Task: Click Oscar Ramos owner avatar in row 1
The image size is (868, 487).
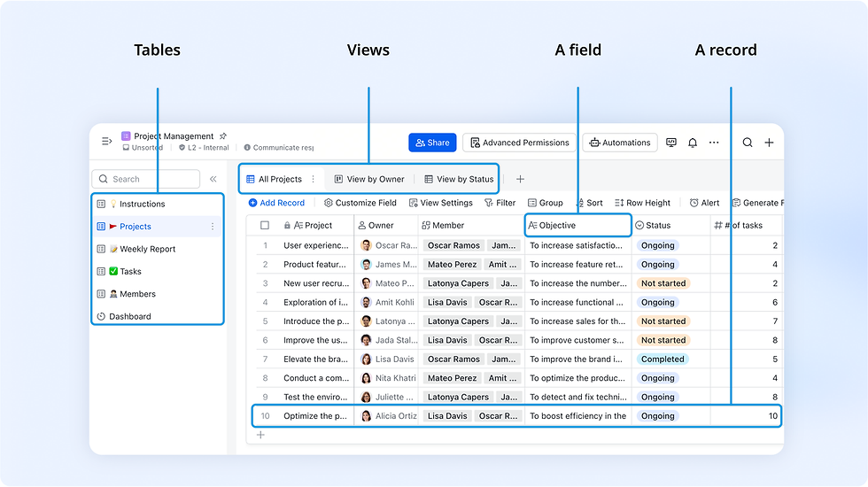Action: (x=366, y=245)
